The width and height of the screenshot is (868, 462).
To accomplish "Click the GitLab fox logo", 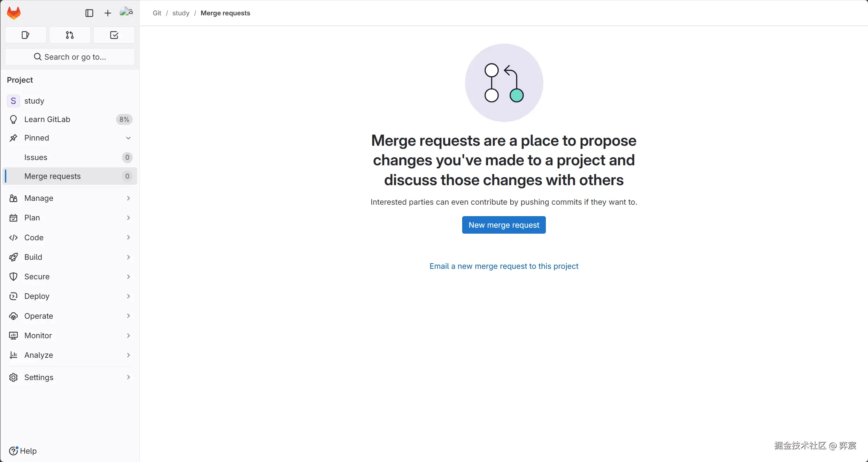I will pyautogui.click(x=14, y=13).
